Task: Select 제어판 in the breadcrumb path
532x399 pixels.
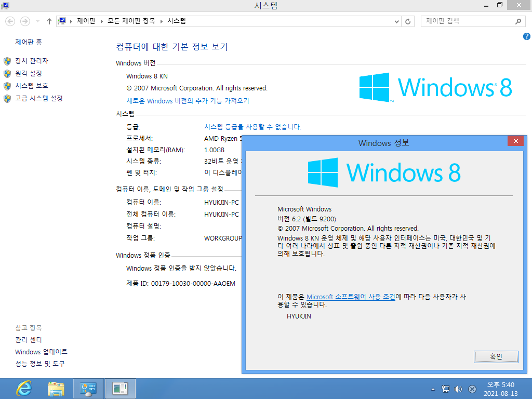Action: click(86, 21)
